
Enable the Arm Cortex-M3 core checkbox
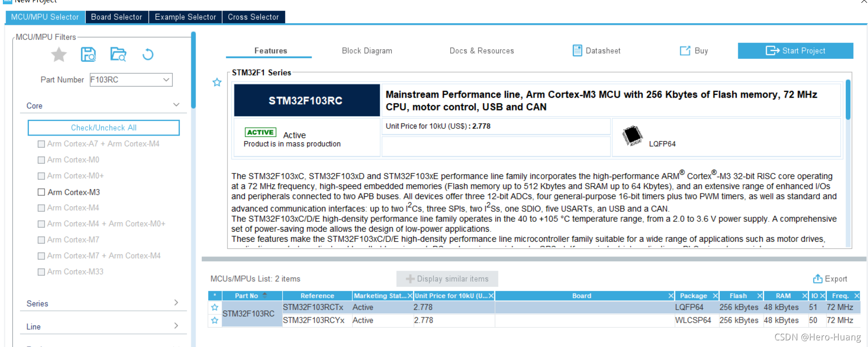41,192
